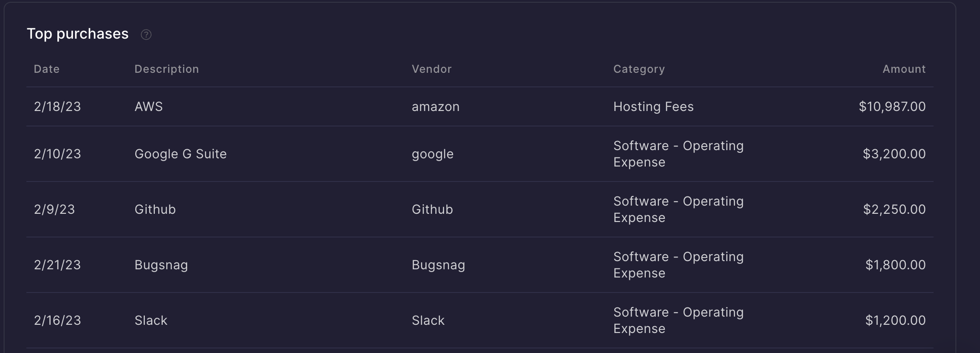Select the 2/10/23 date cell
Image resolution: width=980 pixels, height=353 pixels.
[57, 154]
